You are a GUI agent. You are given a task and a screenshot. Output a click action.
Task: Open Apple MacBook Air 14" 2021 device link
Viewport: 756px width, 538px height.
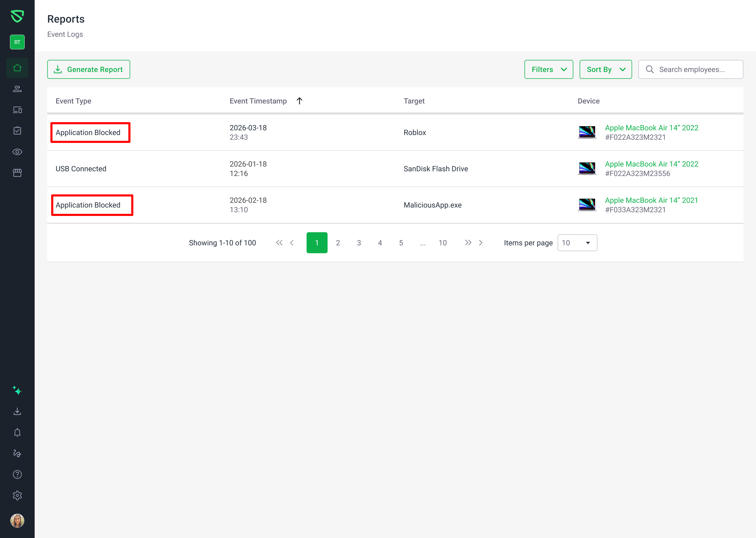pyautogui.click(x=651, y=200)
